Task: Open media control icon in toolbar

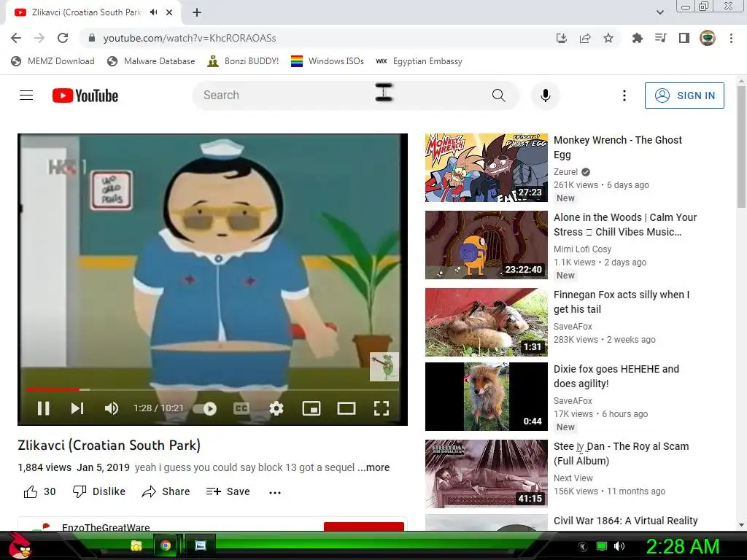Action: pos(660,38)
